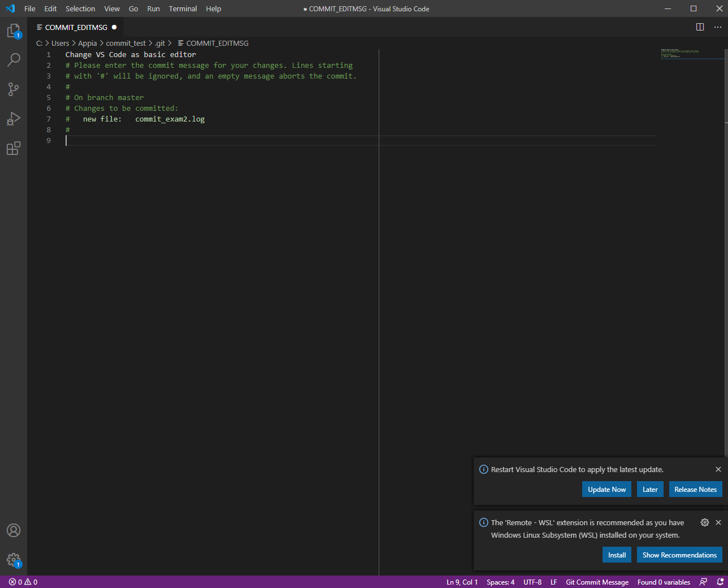Open the Edit menu

coord(50,8)
